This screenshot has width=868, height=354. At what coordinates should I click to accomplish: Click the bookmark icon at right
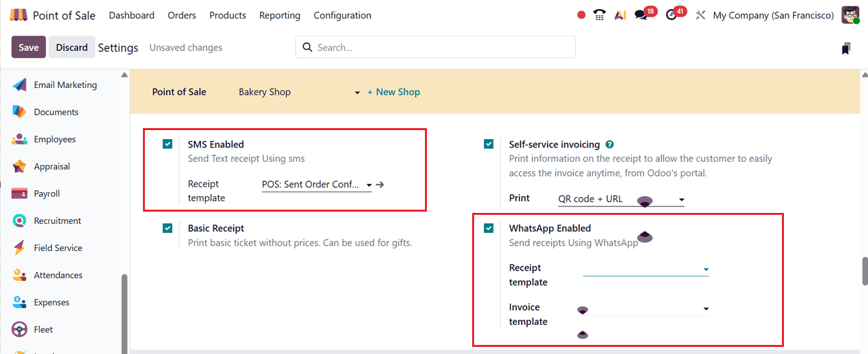click(846, 48)
